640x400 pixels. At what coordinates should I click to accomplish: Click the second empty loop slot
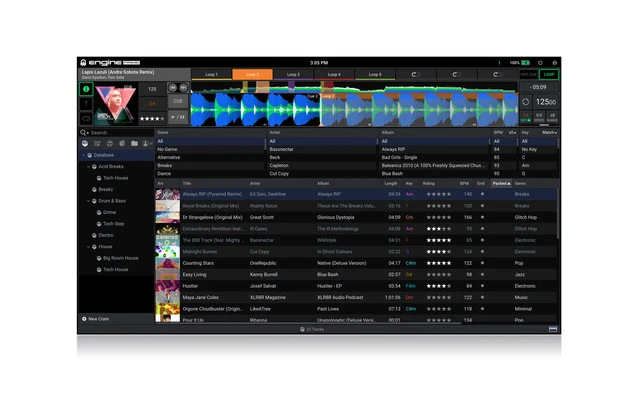tap(456, 74)
